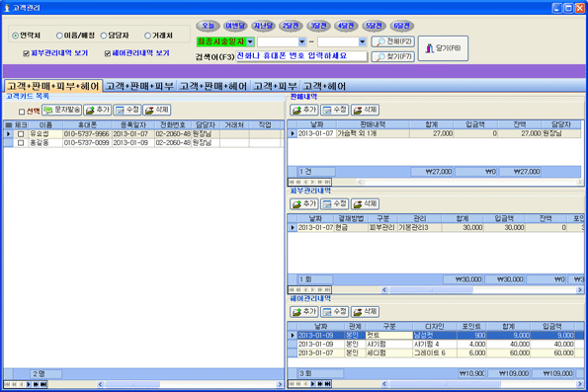The height and width of the screenshot is (392, 588).
Task: Edit the selected 헤어관리내역 record
Action: pyautogui.click(x=335, y=312)
